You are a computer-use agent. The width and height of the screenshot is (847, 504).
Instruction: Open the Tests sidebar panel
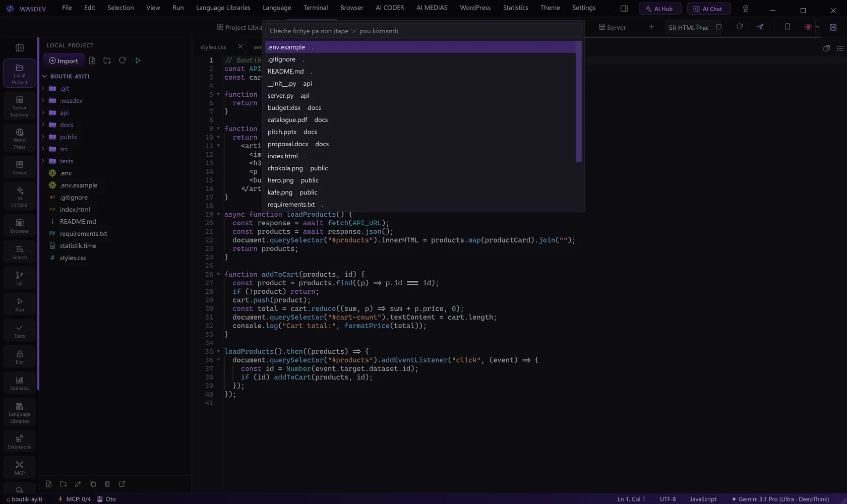click(19, 331)
